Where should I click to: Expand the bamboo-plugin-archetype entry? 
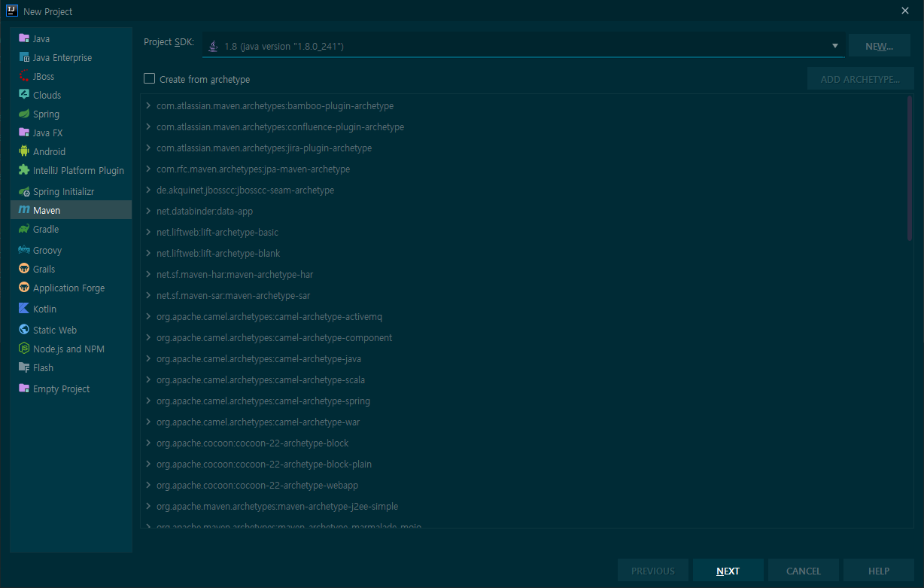tap(148, 106)
